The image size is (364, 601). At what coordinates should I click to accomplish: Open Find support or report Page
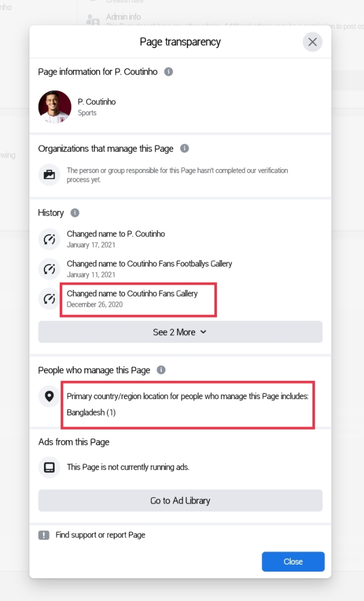coord(100,535)
